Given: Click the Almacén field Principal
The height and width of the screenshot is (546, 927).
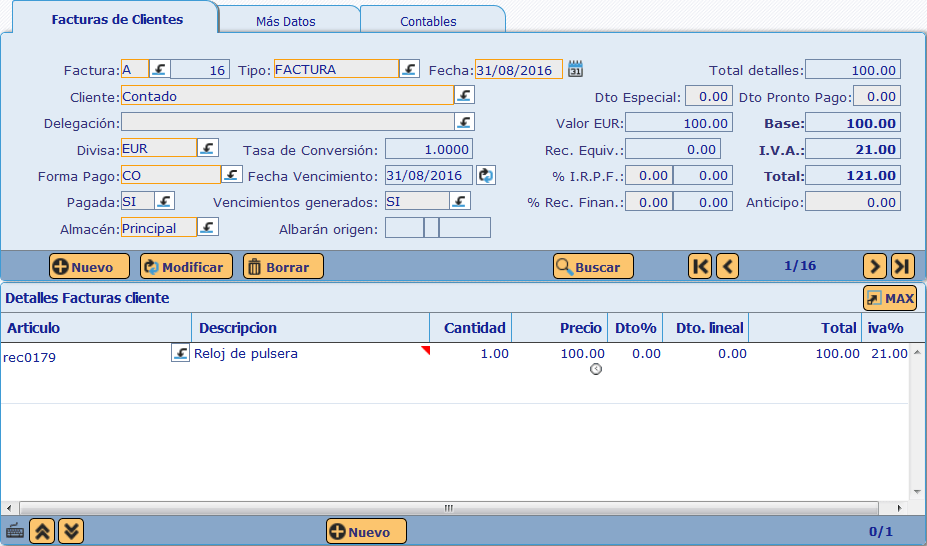Looking at the screenshot, I should click(x=159, y=228).
